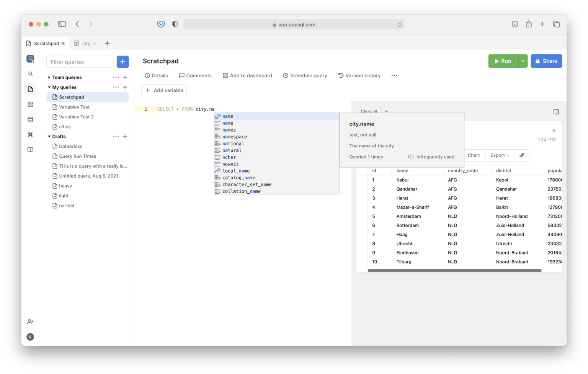Open the invite user icon near bottom left
Screen dimensions: 588x374
point(30,322)
